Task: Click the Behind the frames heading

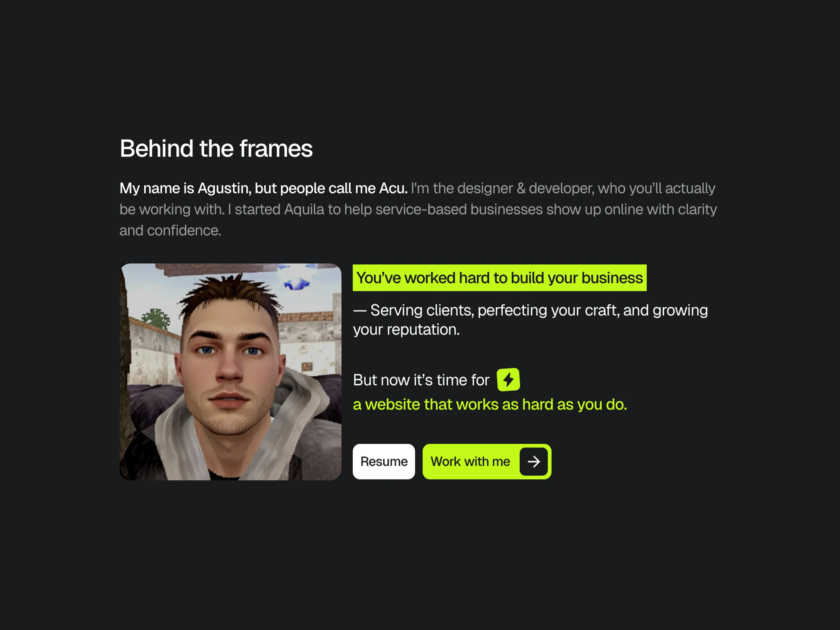Action: 216,149
